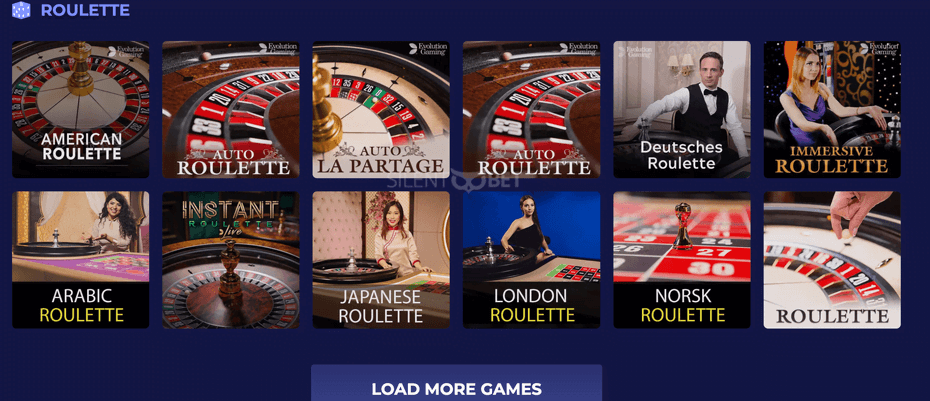Open Arabic Roulette game tile
Screen dimensions: 930x401
[x=81, y=260]
